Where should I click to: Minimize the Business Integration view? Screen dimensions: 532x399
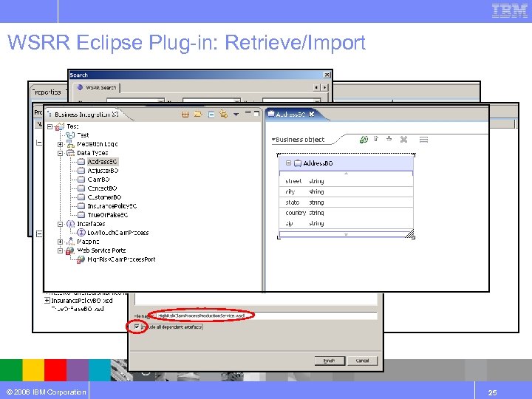point(248,112)
